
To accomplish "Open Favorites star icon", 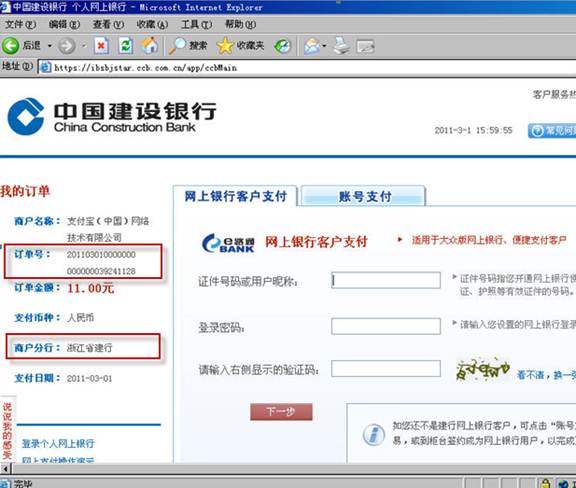I will [x=225, y=46].
